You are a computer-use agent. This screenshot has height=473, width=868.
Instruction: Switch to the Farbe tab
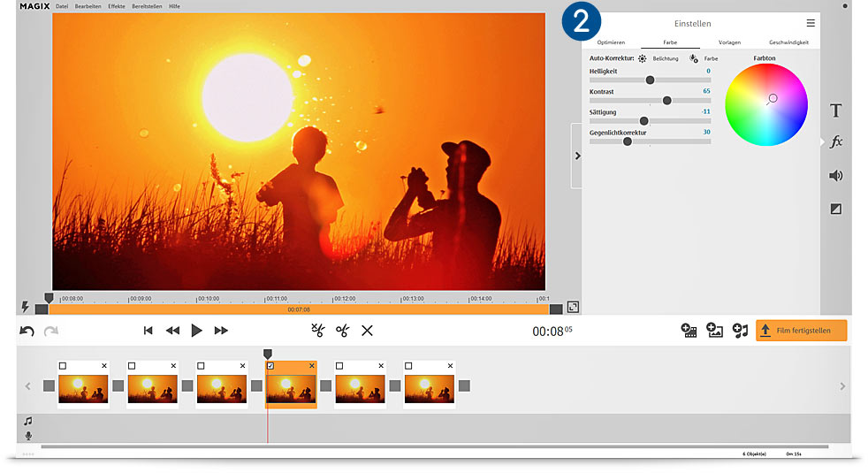coord(670,42)
